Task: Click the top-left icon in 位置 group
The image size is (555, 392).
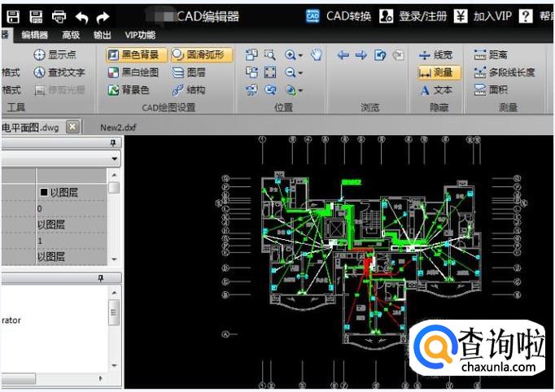Action: tap(251, 54)
